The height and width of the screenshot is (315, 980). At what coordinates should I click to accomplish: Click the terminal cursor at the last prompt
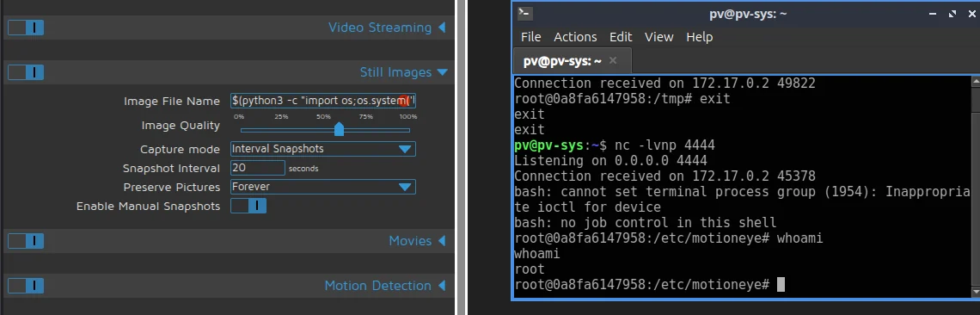coord(781,285)
